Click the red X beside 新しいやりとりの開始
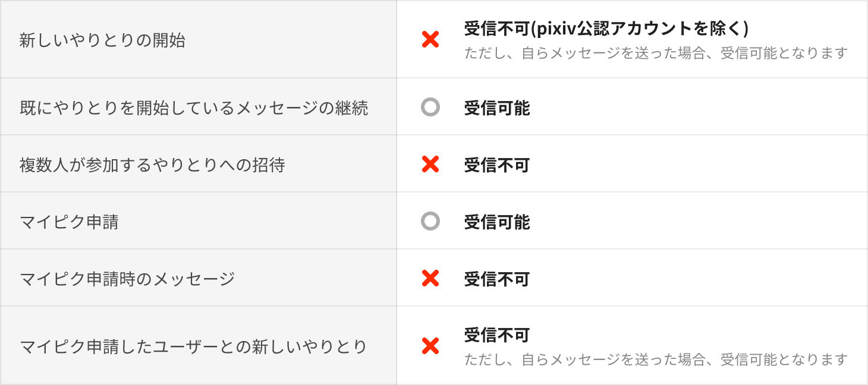The image size is (868, 385). 430,40
